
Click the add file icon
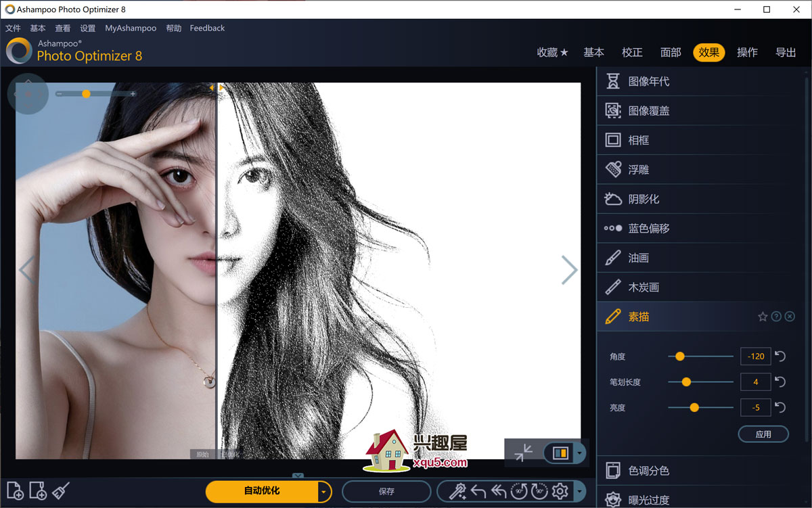(15, 490)
